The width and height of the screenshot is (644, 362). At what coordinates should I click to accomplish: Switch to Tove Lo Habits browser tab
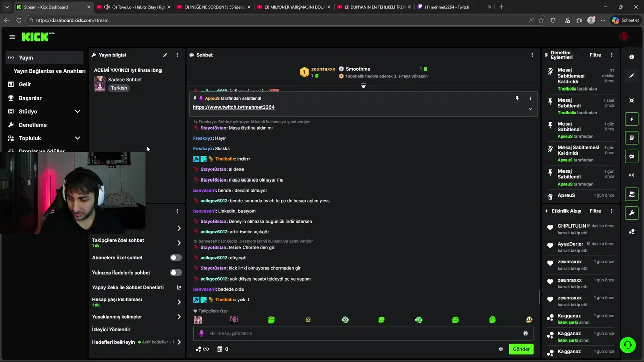coord(133,7)
